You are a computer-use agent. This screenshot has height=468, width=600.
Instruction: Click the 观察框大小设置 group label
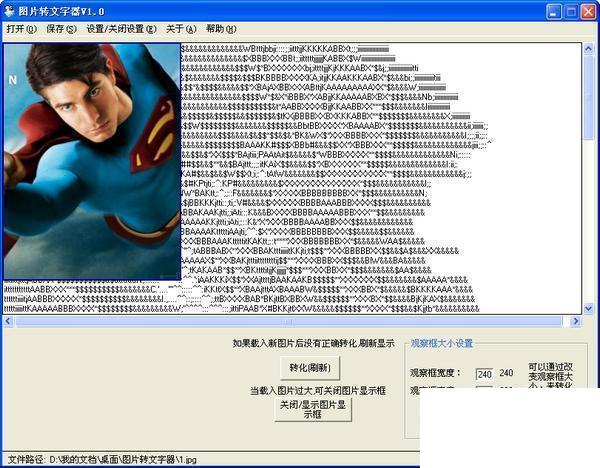pos(442,343)
